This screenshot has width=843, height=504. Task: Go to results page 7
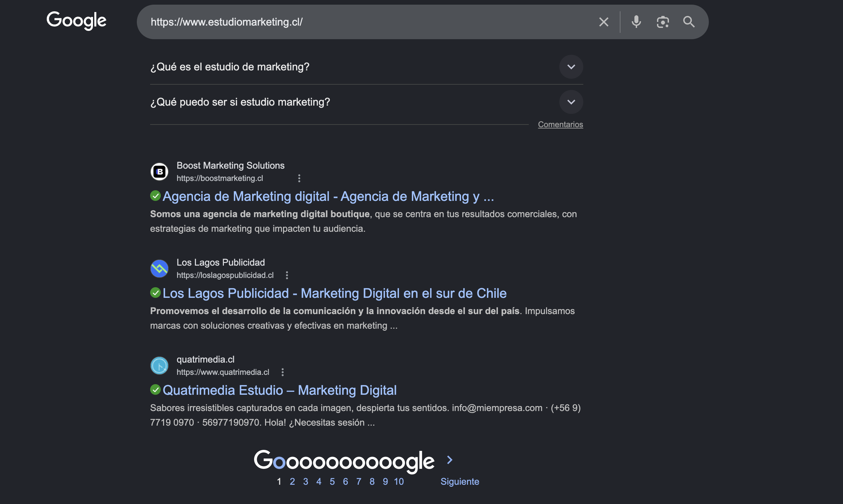coord(358,481)
